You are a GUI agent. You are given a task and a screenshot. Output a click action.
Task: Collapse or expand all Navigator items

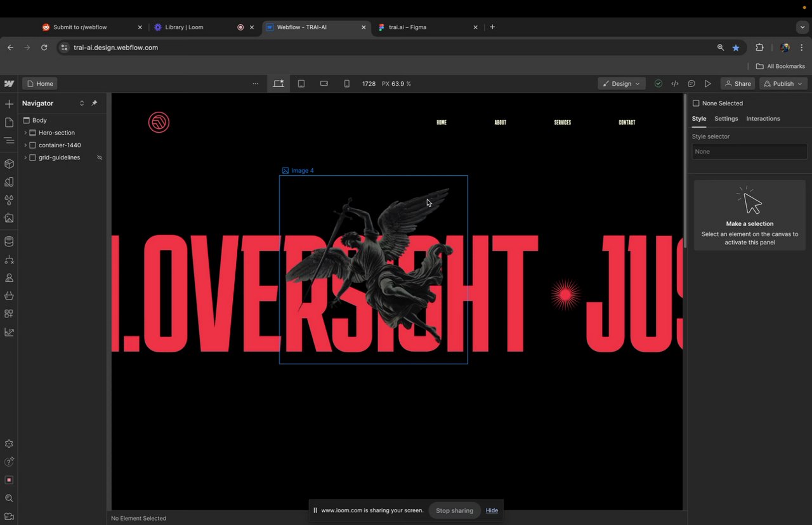(x=82, y=103)
